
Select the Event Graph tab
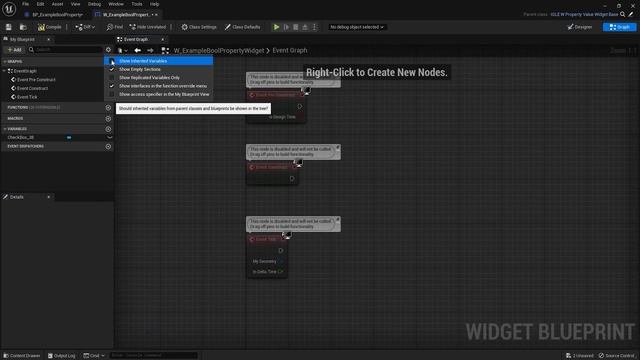point(136,40)
